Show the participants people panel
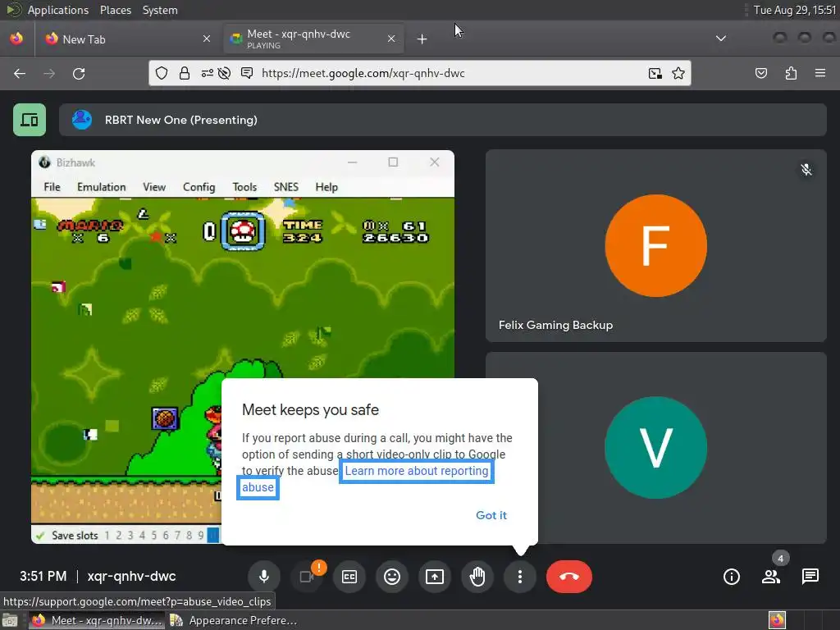840x630 pixels. 771,577
